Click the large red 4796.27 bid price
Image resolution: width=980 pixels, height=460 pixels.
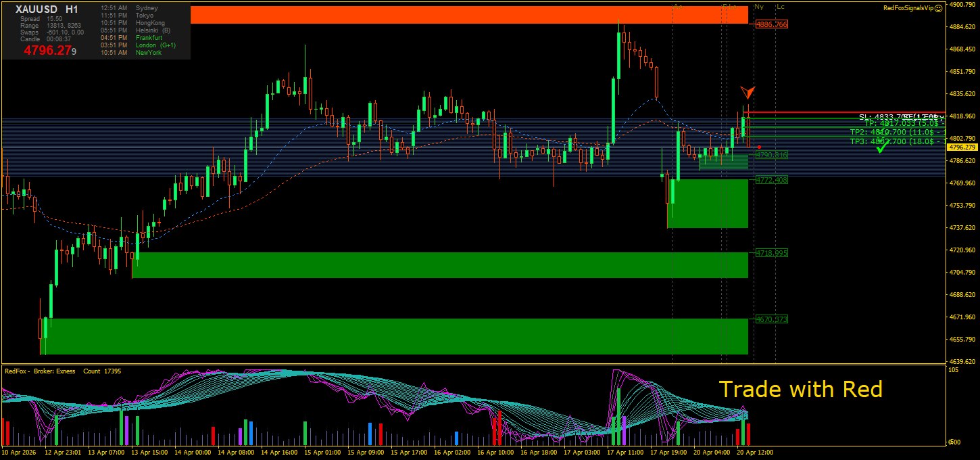point(49,50)
